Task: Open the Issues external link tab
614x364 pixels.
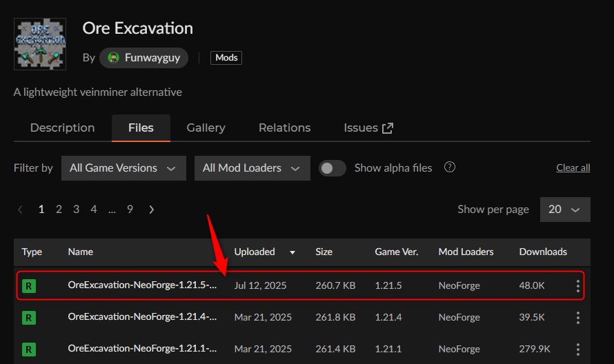Action: click(x=368, y=128)
